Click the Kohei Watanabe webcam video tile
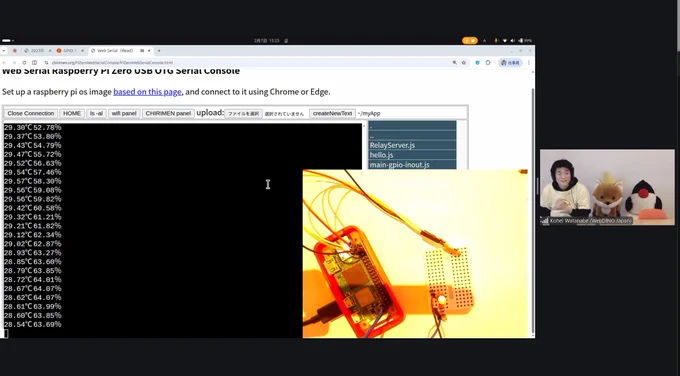 (x=607, y=187)
